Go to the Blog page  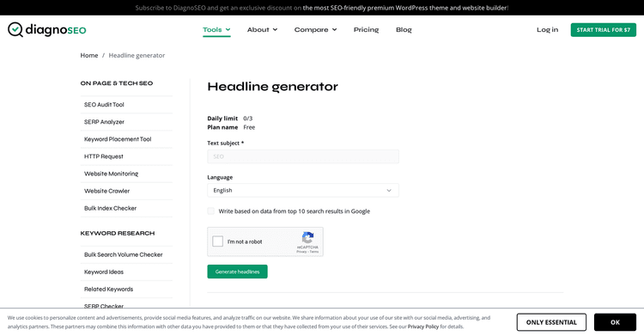(404, 29)
